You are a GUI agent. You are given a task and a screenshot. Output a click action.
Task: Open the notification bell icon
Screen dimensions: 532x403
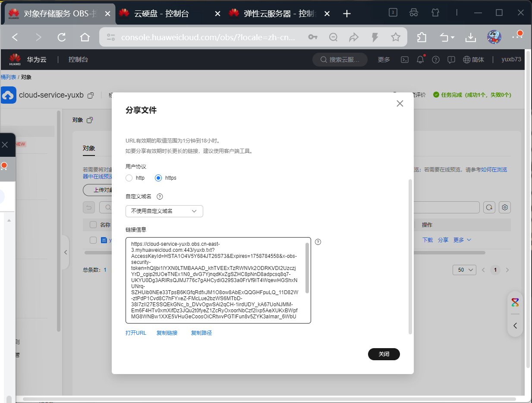click(420, 60)
